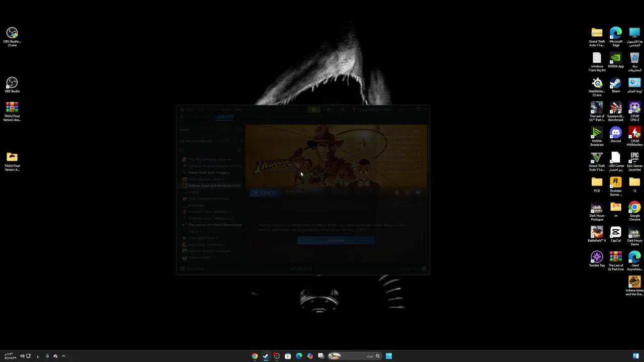Open the This PC desktop icon

coord(634,37)
